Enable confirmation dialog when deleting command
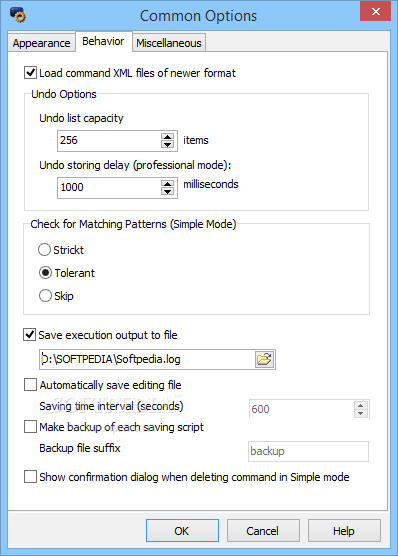 [x=30, y=477]
